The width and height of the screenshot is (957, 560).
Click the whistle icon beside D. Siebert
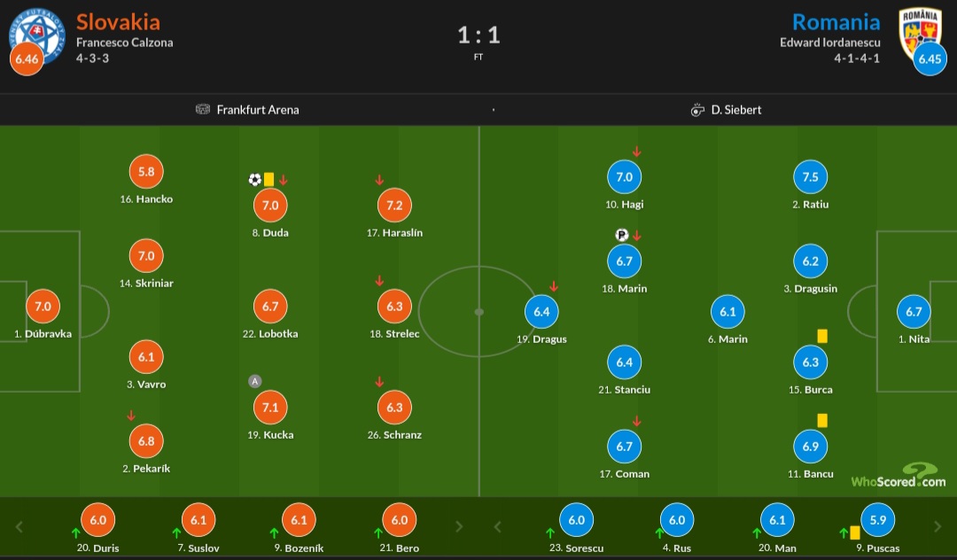(697, 110)
